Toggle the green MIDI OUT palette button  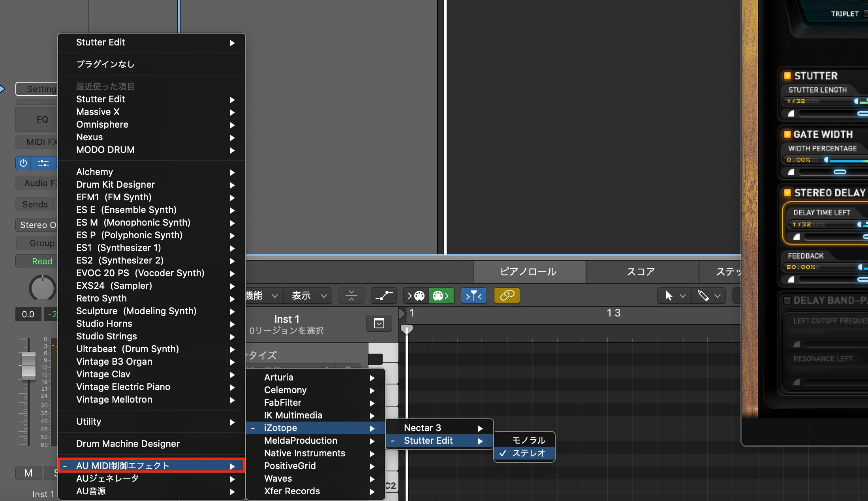[441, 296]
